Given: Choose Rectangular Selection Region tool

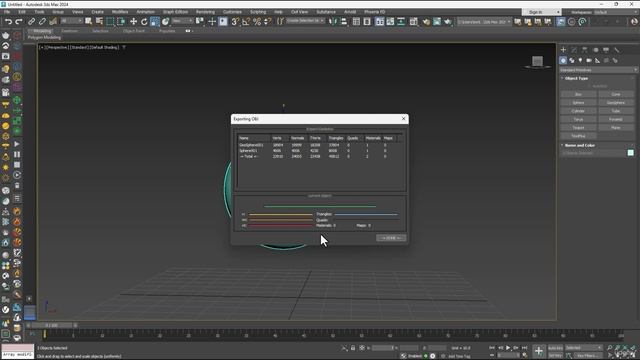Looking at the screenshot, I should [x=110, y=22].
